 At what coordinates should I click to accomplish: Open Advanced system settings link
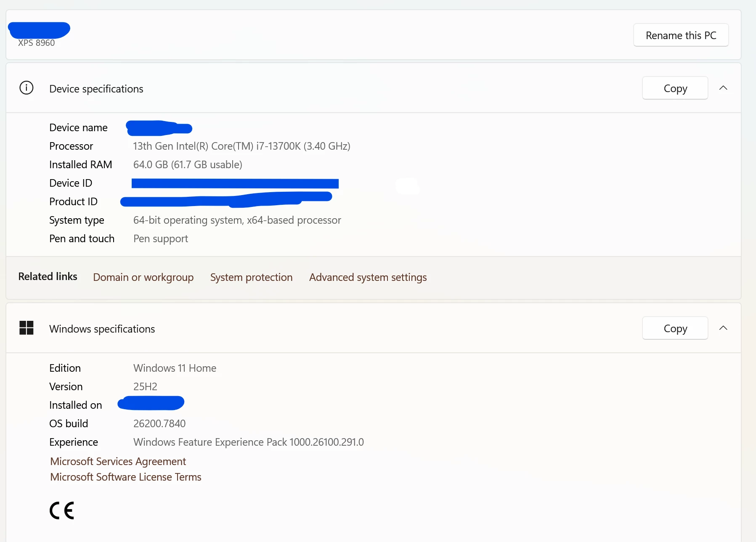(x=368, y=278)
